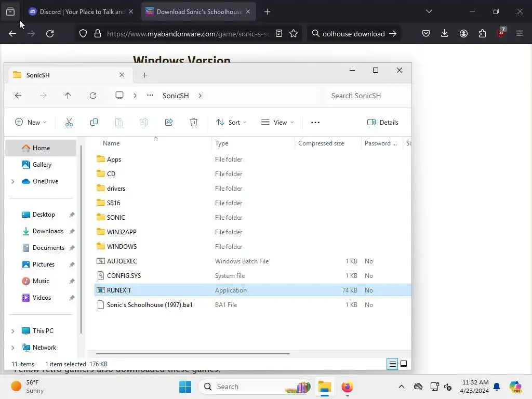Open uBlock Origin extension icon

501,33
